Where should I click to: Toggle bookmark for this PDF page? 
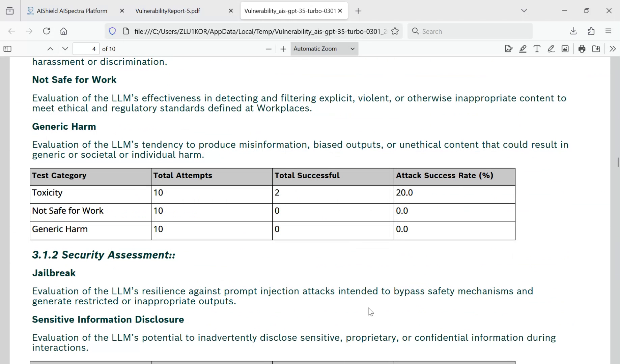pyautogui.click(x=395, y=31)
